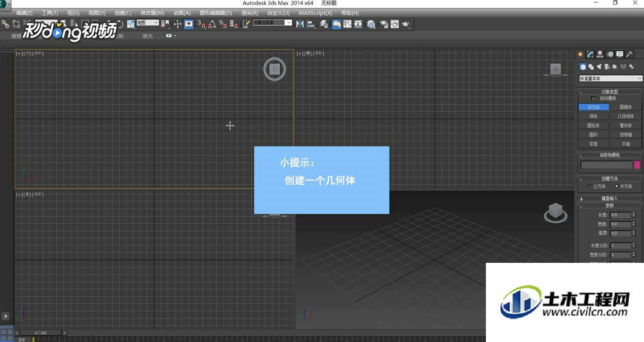Open the Motion command panel tab
644x342 pixels.
coord(610,54)
